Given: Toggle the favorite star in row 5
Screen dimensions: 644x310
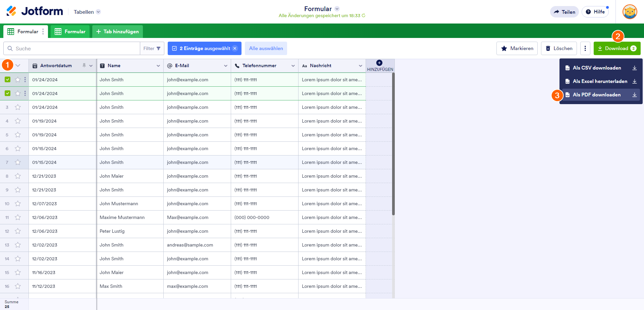Looking at the screenshot, I should [x=18, y=135].
